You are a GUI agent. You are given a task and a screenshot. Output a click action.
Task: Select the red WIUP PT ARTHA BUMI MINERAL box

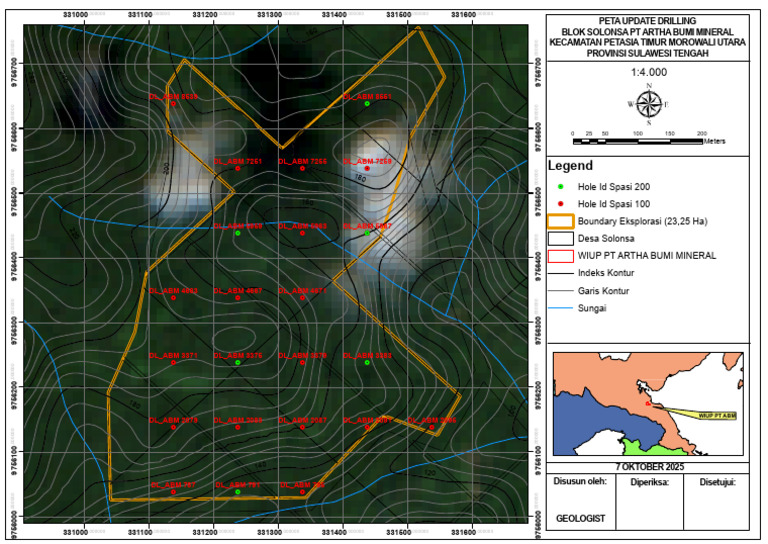560,256
